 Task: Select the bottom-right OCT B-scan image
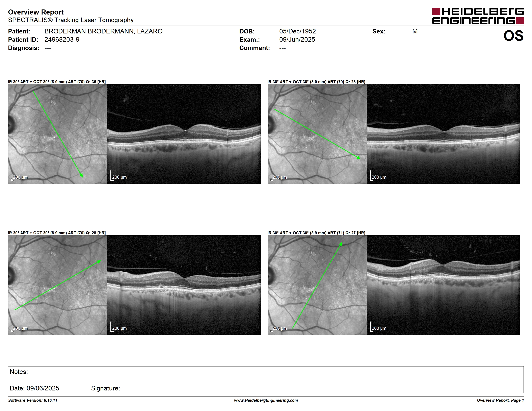tap(443, 285)
